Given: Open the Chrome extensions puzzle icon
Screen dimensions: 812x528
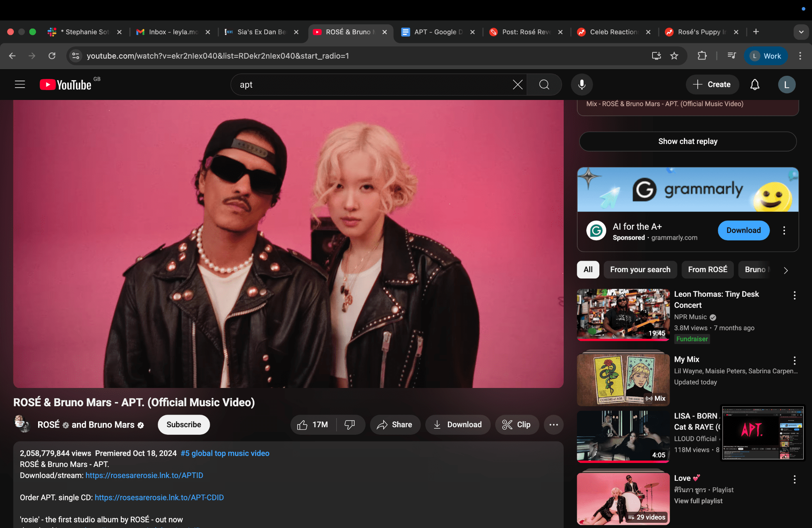Looking at the screenshot, I should 702,56.
